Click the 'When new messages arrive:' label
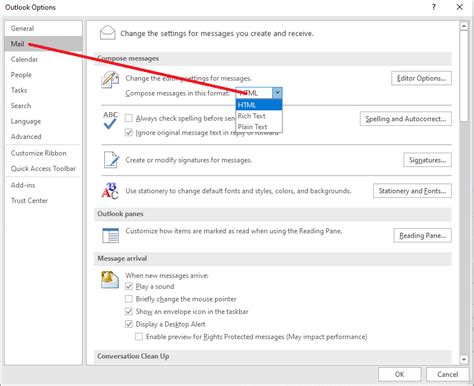This screenshot has width=474, height=386. (x=167, y=275)
